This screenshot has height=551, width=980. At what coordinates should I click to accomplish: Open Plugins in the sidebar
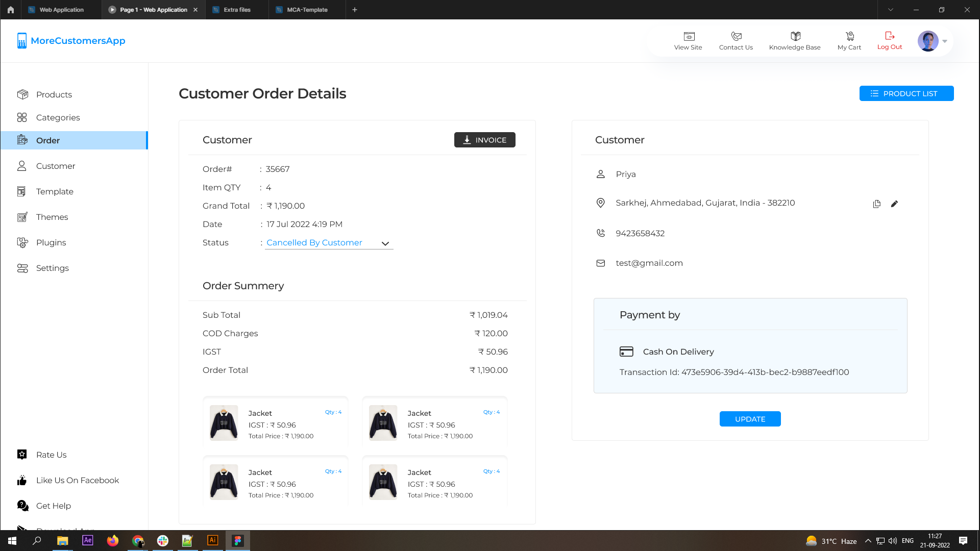(x=51, y=242)
